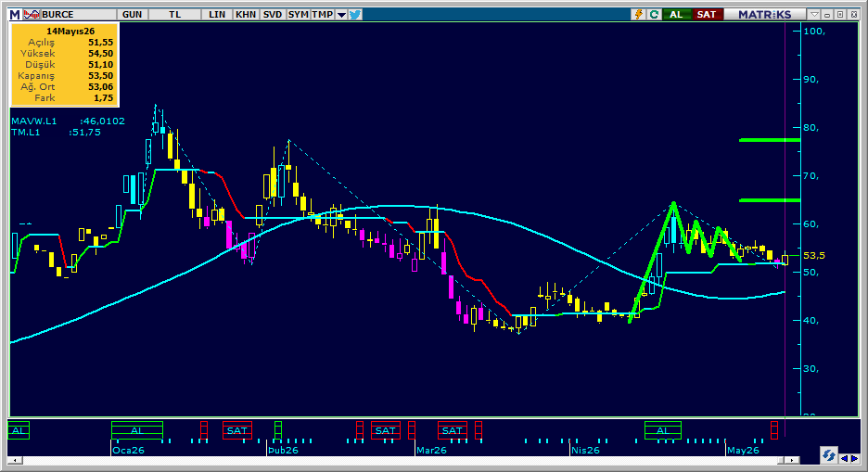
Task: Click the upper green horizontal target line
Action: [770, 140]
